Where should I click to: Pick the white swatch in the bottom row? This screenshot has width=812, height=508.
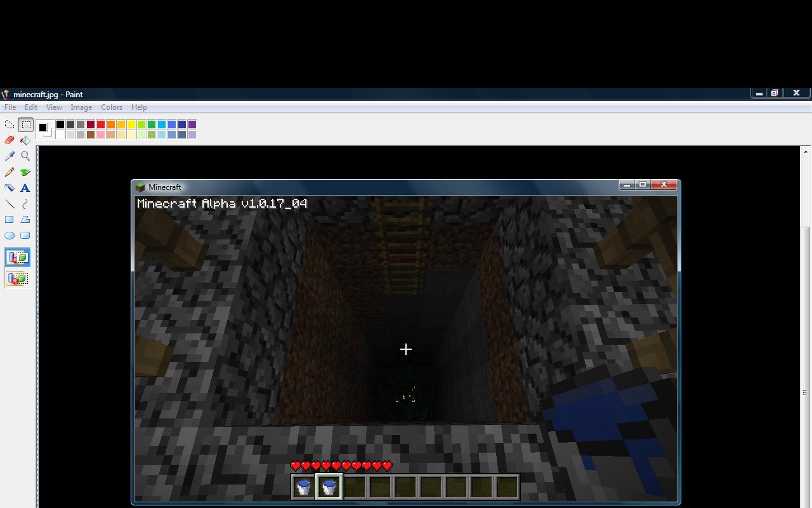pos(60,135)
